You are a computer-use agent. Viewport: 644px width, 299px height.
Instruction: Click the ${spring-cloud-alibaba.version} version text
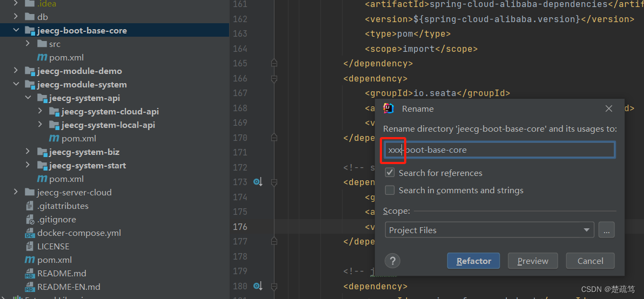pyautogui.click(x=496, y=19)
